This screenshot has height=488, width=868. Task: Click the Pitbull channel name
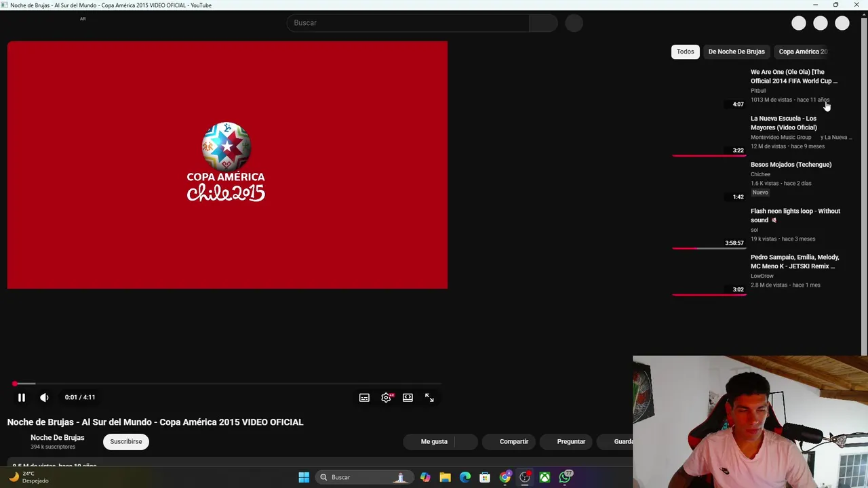click(758, 91)
